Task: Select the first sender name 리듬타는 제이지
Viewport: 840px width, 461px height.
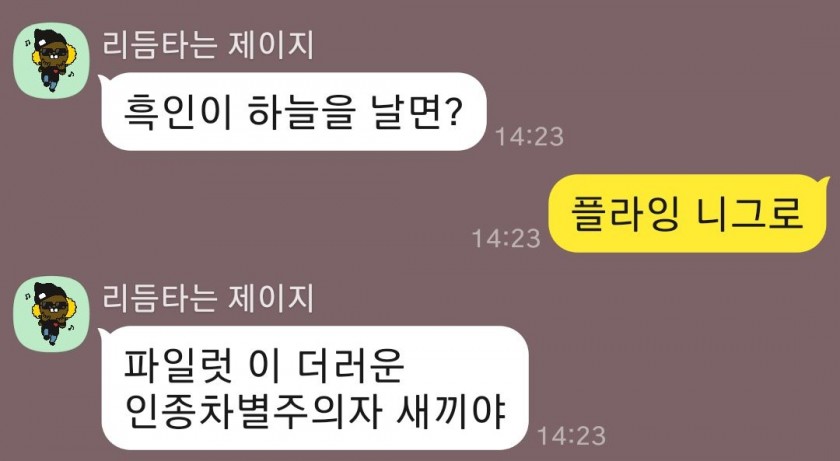Action: tap(207, 45)
